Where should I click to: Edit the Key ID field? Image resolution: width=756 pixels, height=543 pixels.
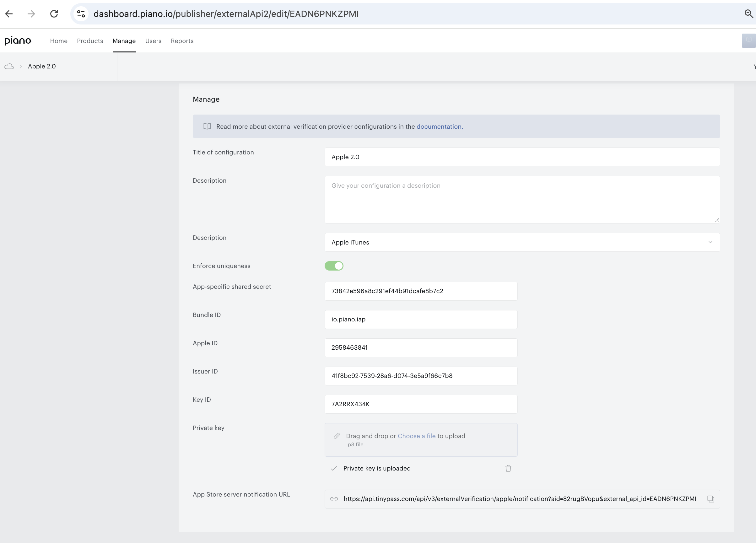coord(421,404)
